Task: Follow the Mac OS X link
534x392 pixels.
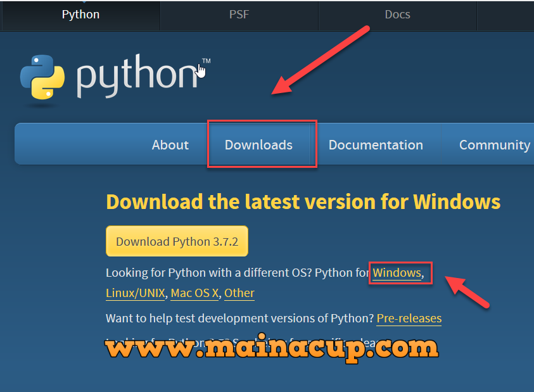Action: 194,293
